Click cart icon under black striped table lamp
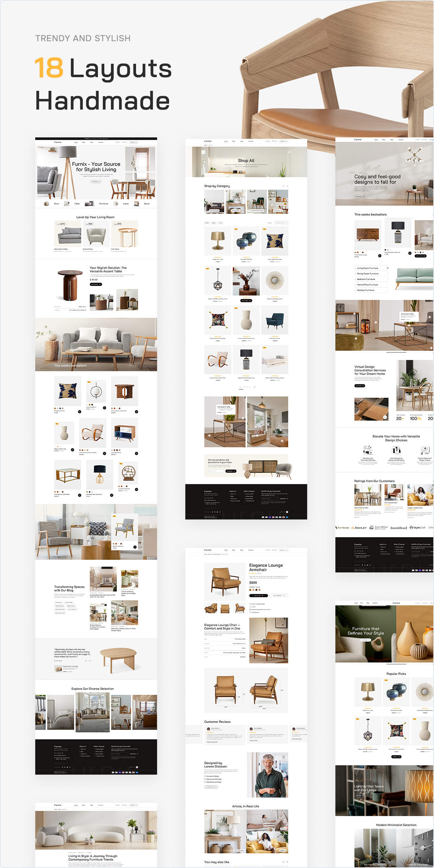 click(410, 253)
